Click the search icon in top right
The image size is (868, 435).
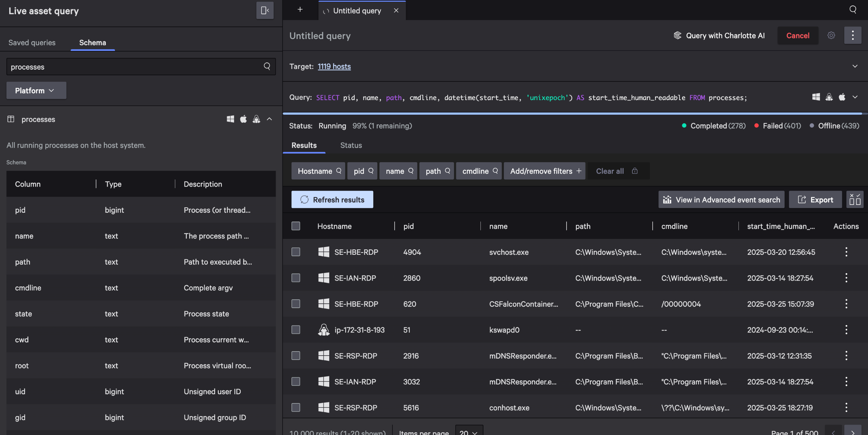pyautogui.click(x=853, y=10)
